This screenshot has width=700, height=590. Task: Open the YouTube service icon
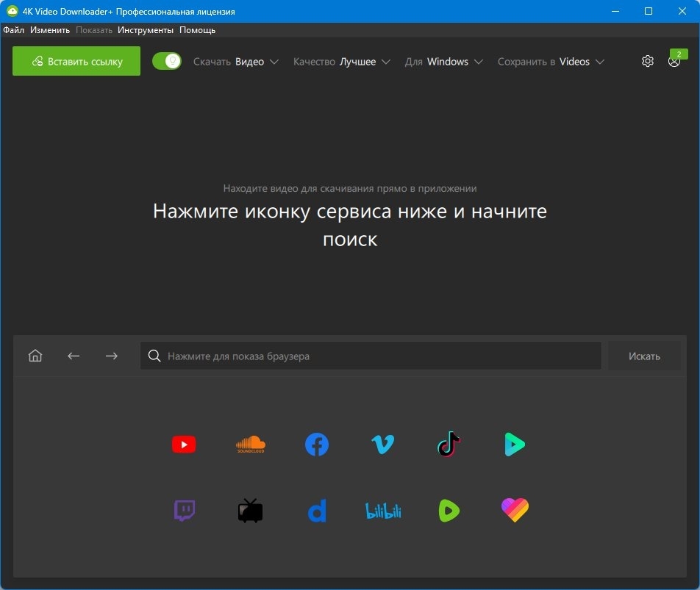pyautogui.click(x=184, y=445)
